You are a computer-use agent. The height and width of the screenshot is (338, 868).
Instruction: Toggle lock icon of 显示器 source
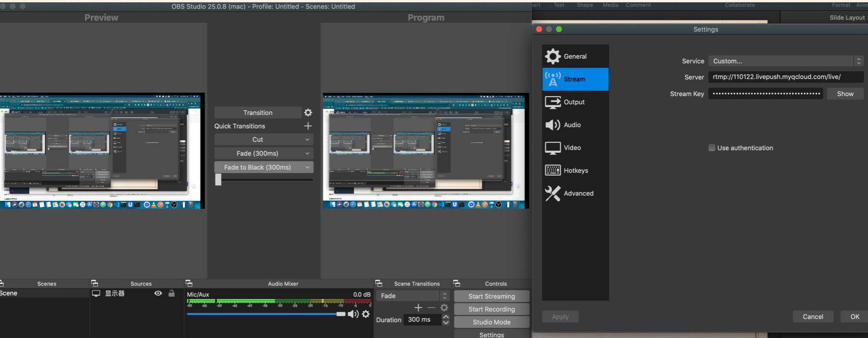coord(171,293)
